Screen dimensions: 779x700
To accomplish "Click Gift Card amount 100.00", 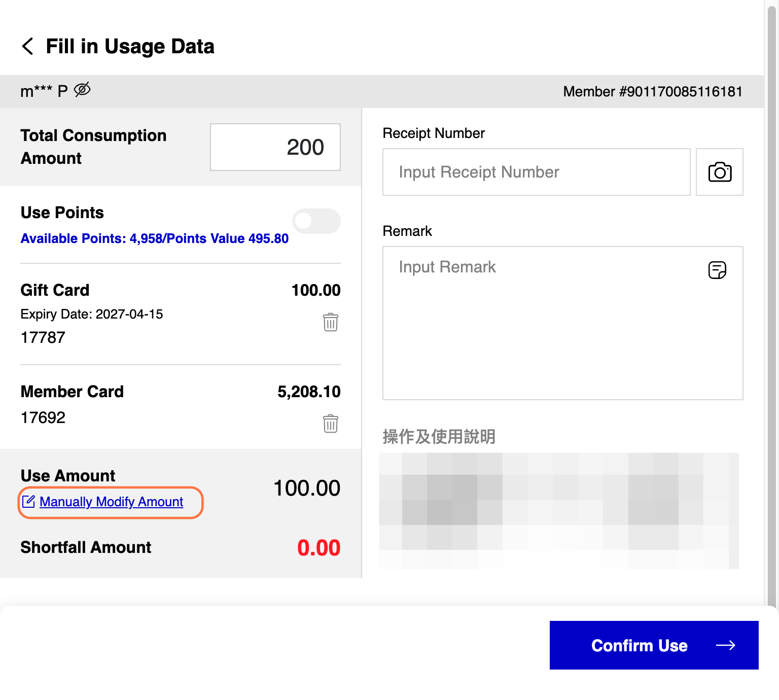I will pos(316,290).
